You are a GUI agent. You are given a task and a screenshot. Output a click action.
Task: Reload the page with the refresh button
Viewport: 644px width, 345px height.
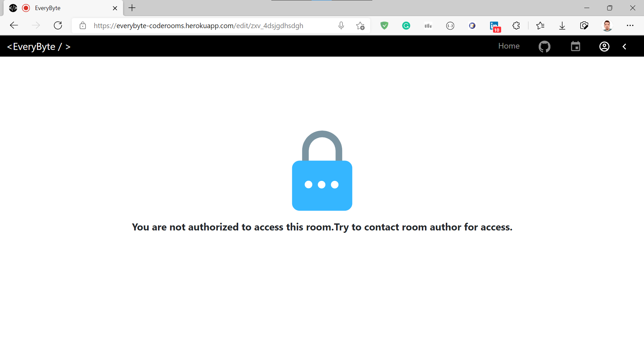(x=58, y=25)
